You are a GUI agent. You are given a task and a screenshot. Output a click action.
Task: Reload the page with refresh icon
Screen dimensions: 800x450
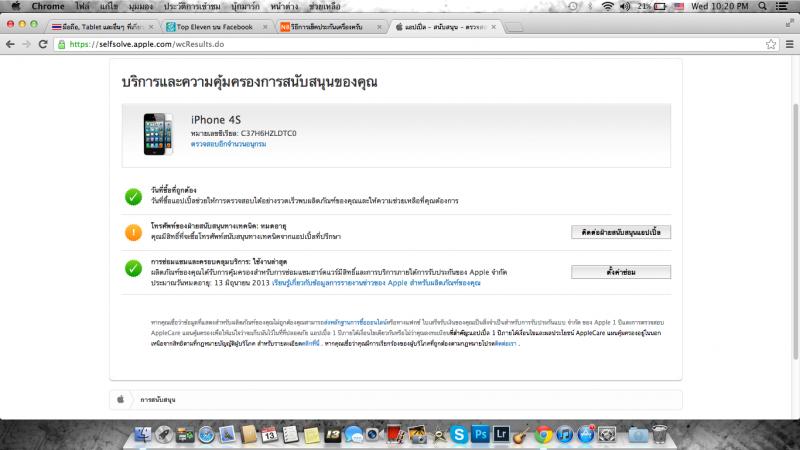pyautogui.click(x=43, y=44)
